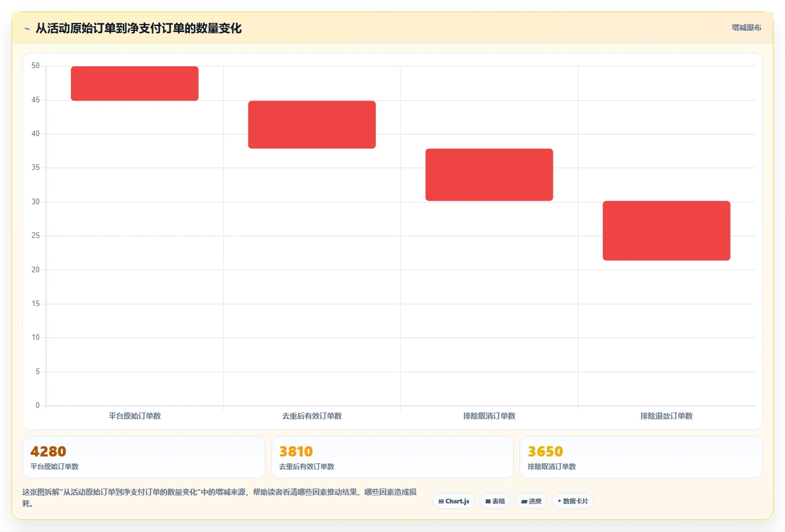Click the description paragraph starting 这张图拆解

(x=220, y=498)
